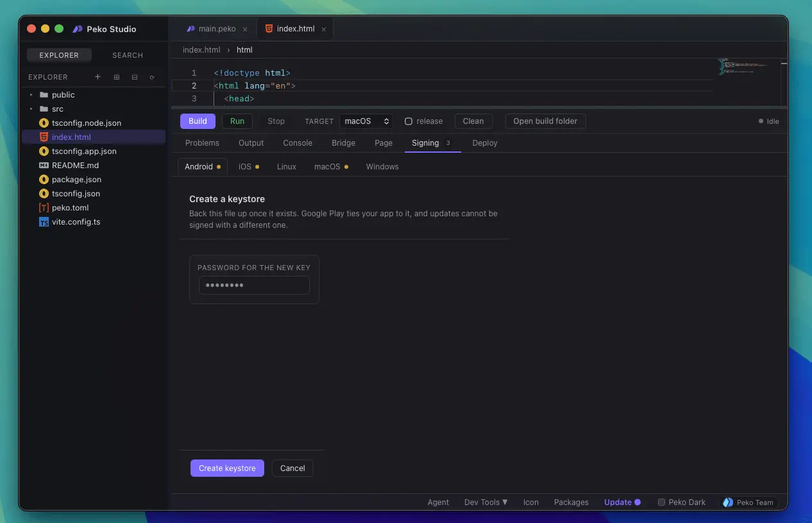
Task: Click Icon in the status bar
Action: click(x=531, y=502)
